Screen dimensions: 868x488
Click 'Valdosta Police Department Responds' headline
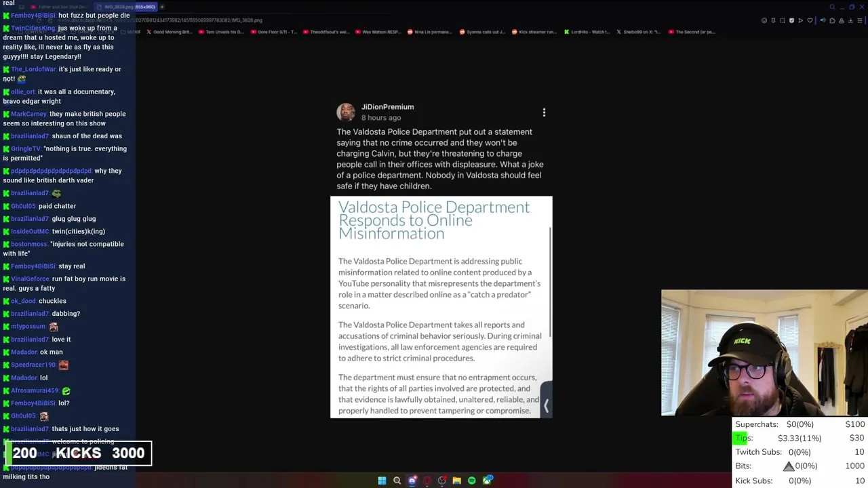[x=434, y=220]
